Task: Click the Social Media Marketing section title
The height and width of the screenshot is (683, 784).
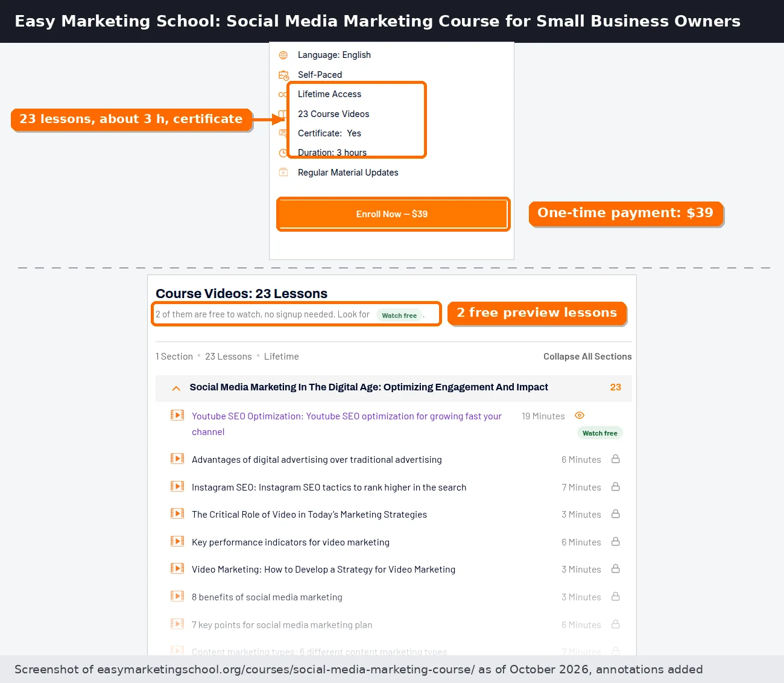Action: click(x=369, y=387)
